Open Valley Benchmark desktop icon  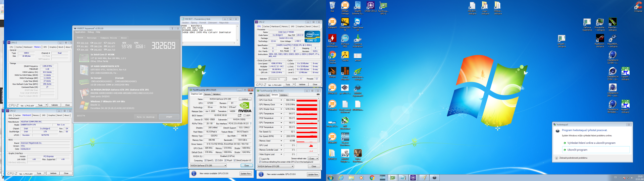358,156
